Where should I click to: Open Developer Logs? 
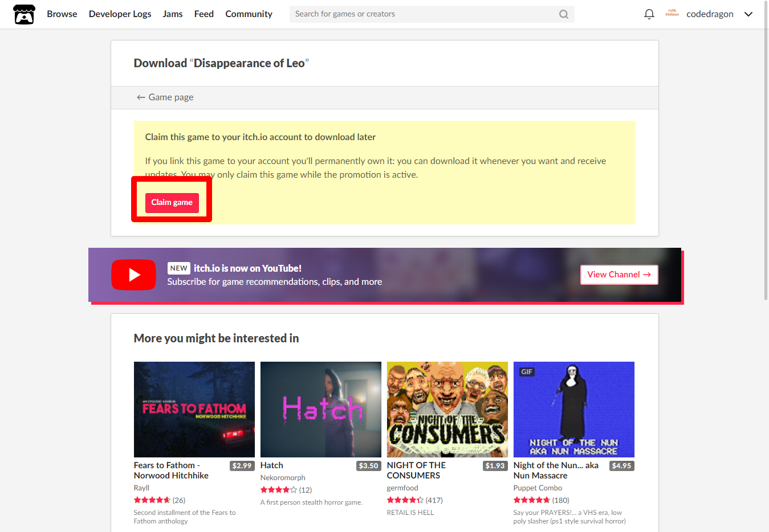click(x=120, y=14)
